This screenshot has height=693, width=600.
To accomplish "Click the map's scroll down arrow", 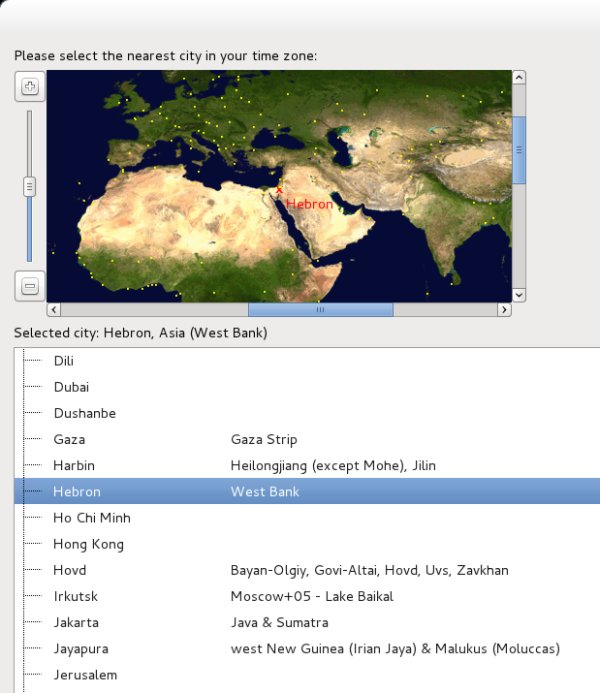I will [x=519, y=295].
